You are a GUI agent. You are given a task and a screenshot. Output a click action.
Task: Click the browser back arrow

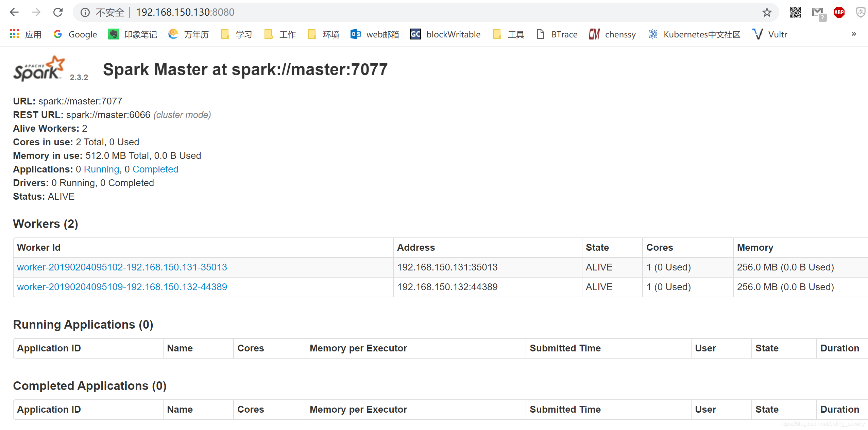(x=14, y=12)
